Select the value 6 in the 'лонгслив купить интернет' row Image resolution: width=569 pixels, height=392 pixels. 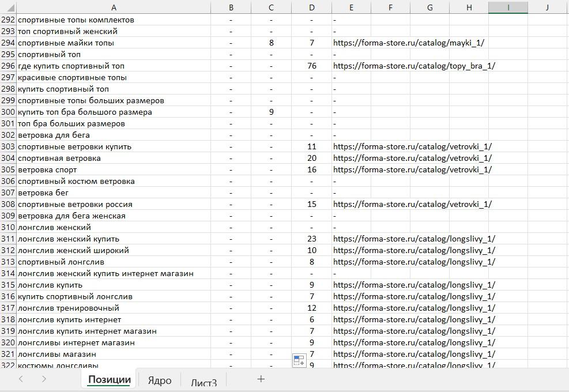[x=311, y=320]
